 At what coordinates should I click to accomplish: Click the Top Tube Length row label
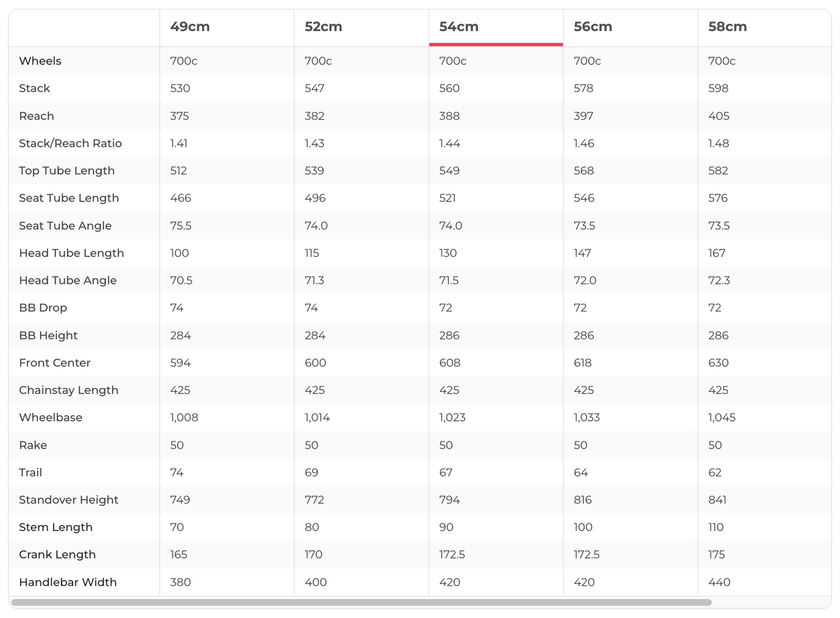[x=67, y=171]
